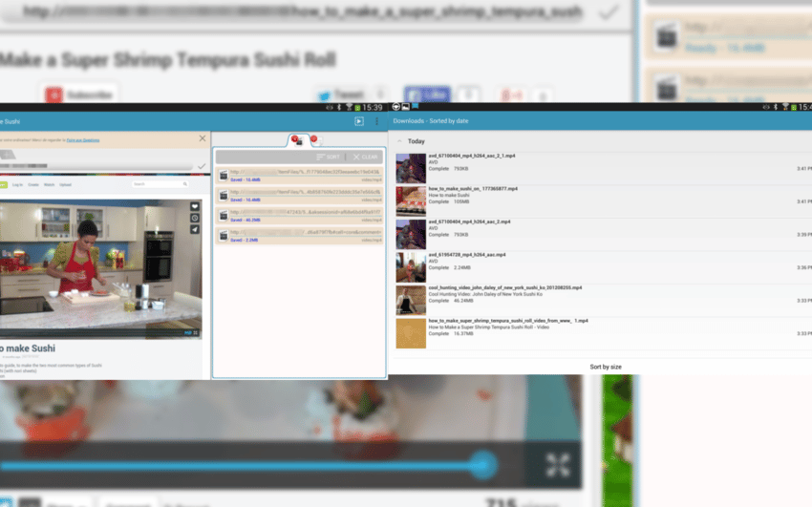The image size is (812, 507).
Task: Switch to the second detected-files tab with the page icon
Action: point(316,140)
